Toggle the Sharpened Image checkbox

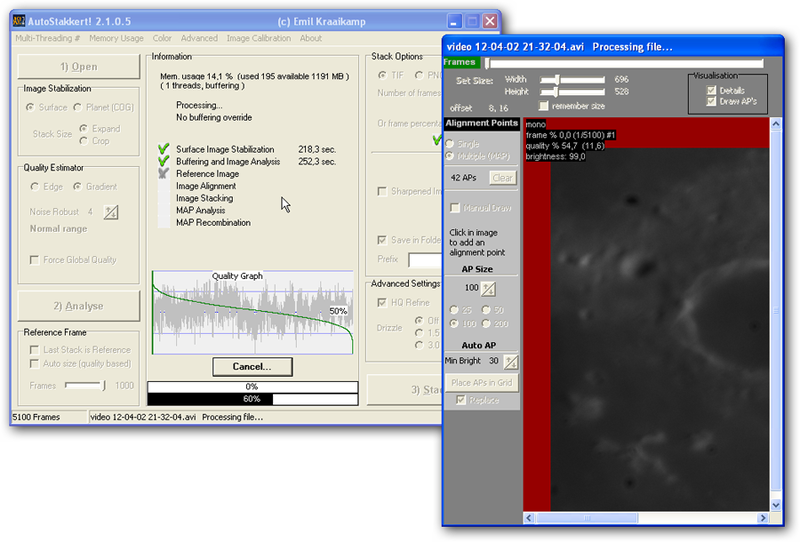coord(382,191)
